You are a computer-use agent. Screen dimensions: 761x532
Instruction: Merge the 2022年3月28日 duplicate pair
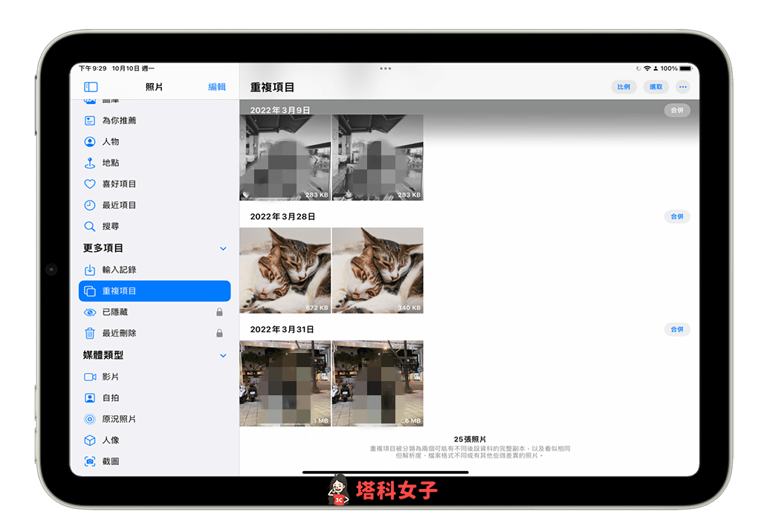pyautogui.click(x=676, y=216)
